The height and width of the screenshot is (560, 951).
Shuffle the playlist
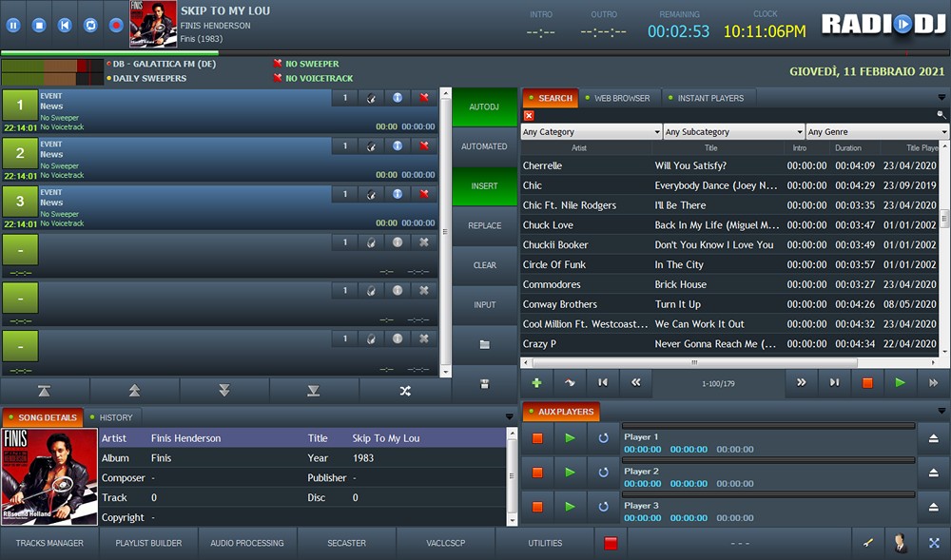(x=405, y=391)
